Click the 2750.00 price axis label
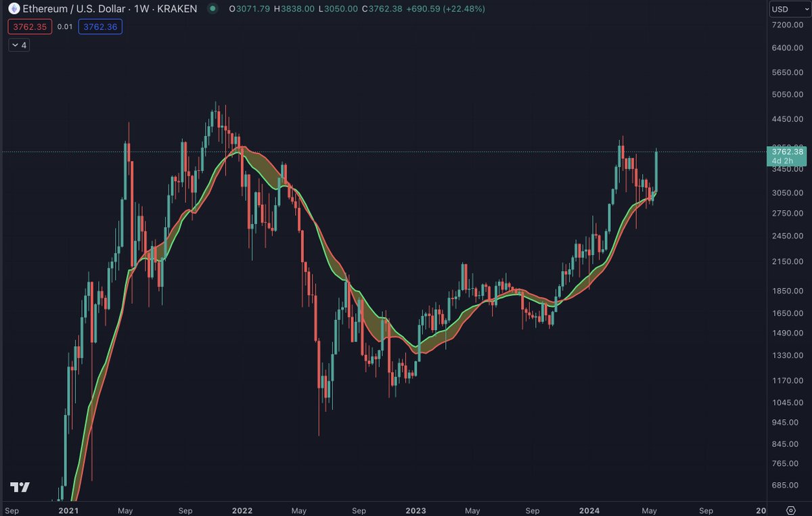The width and height of the screenshot is (812, 516). pos(788,213)
